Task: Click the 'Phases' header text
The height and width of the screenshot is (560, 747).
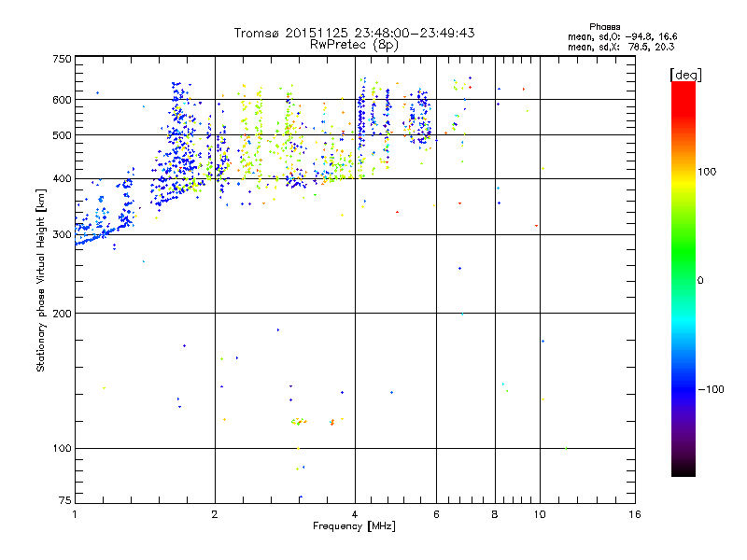Action: pos(604,27)
